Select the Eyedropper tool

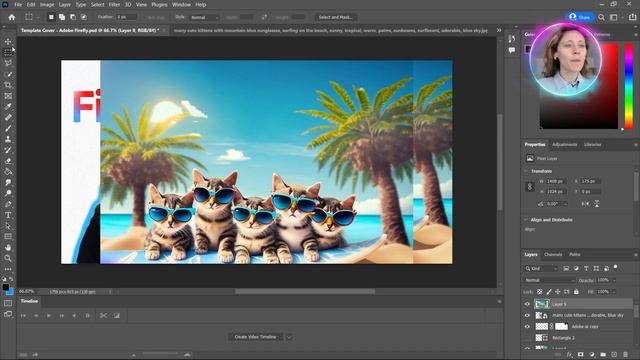click(x=8, y=107)
